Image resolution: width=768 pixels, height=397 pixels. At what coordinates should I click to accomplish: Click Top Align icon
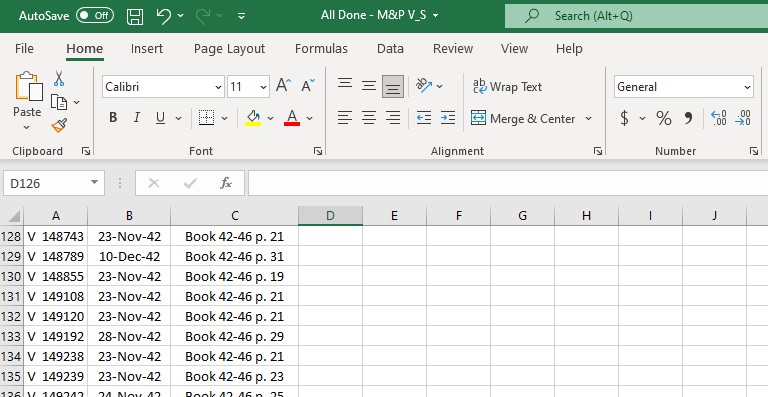pos(345,83)
